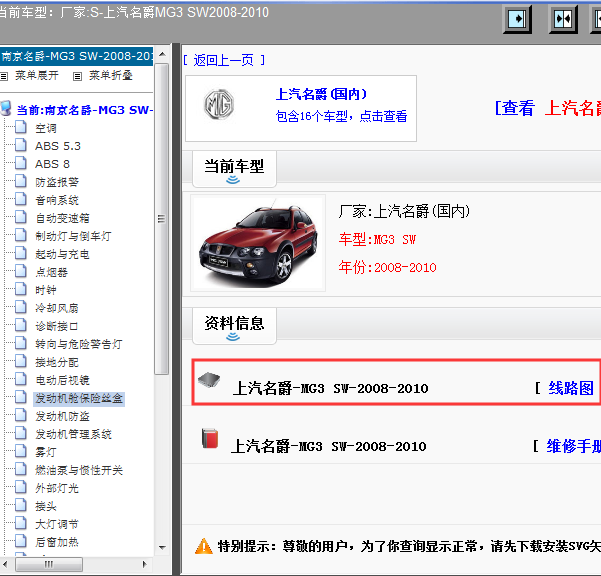Click the 当前车型 section tab

coord(234,169)
